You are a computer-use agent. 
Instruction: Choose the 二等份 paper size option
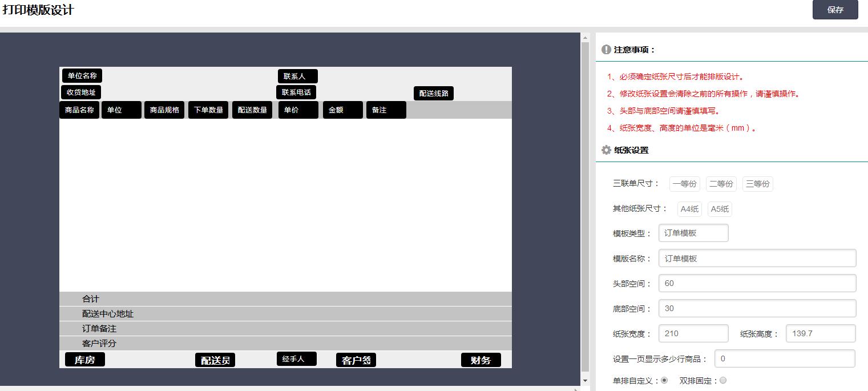pyautogui.click(x=721, y=184)
